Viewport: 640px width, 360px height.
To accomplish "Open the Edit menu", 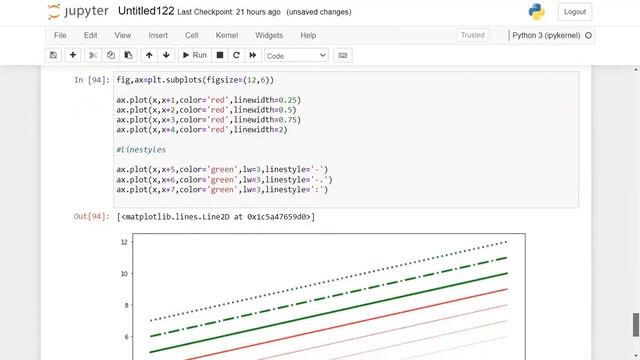I will (x=91, y=36).
